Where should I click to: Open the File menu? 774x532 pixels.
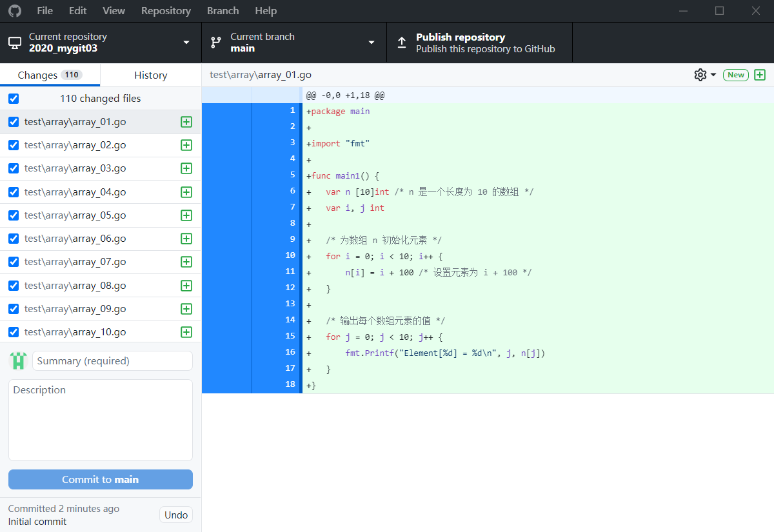[45, 11]
